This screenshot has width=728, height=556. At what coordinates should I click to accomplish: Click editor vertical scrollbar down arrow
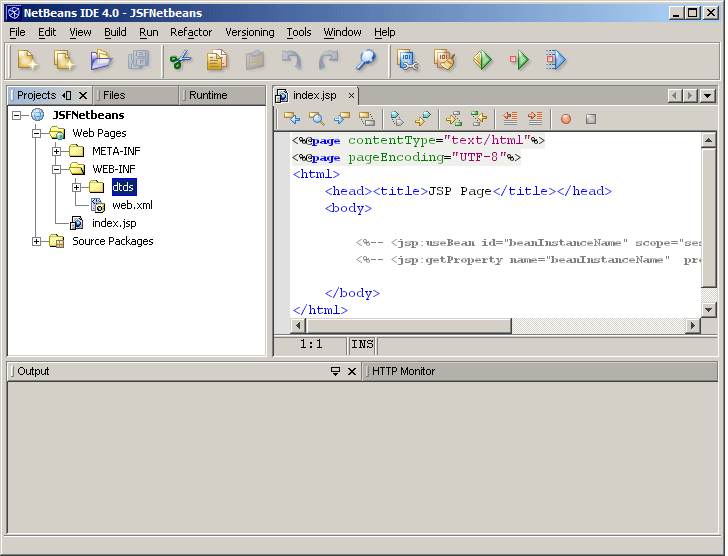tap(708, 310)
